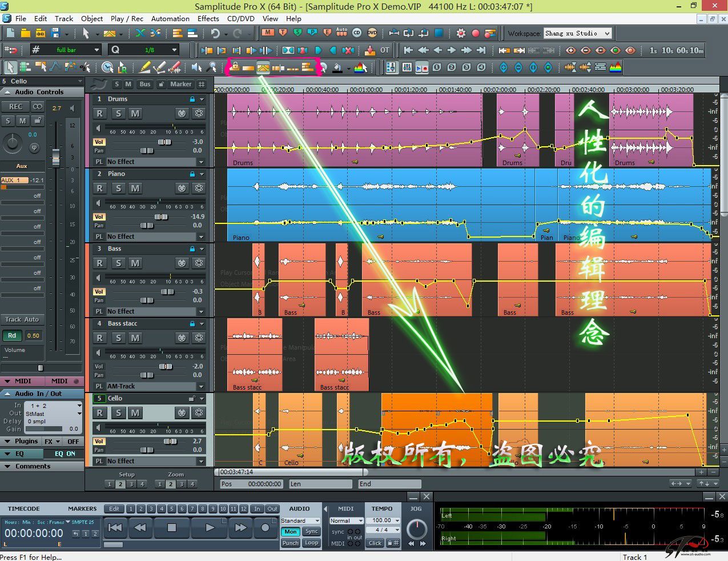Select the pencil draw tool
728x561 pixels.
pos(145,67)
